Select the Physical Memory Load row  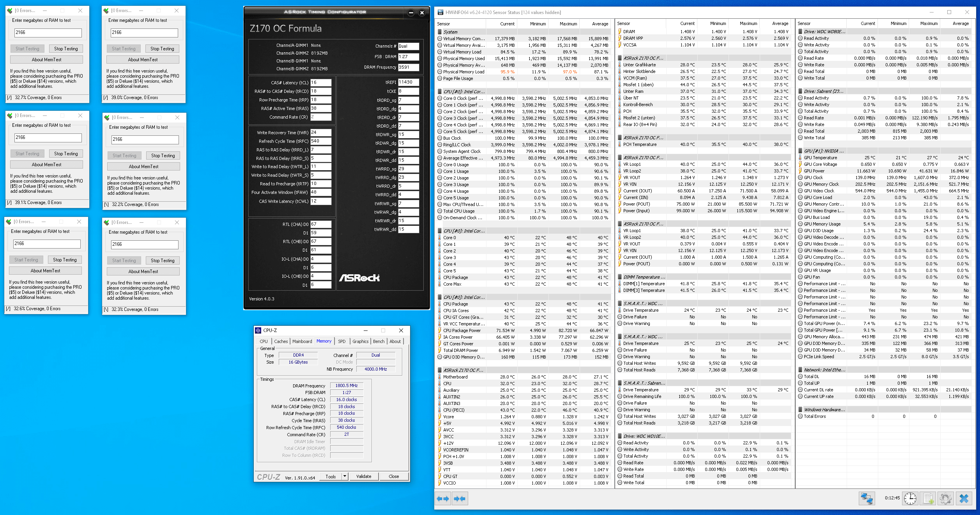coord(523,72)
